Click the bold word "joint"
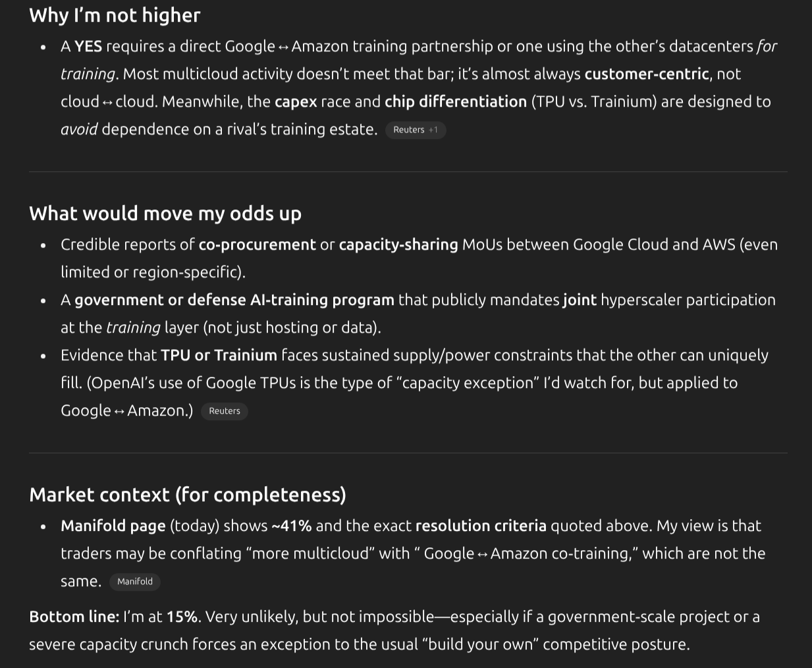 (x=580, y=300)
